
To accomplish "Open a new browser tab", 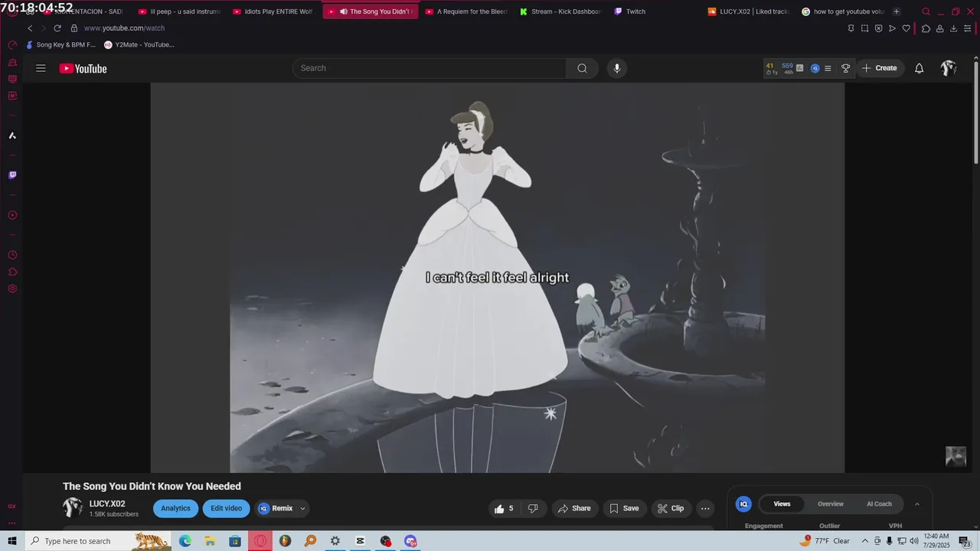I will (897, 11).
